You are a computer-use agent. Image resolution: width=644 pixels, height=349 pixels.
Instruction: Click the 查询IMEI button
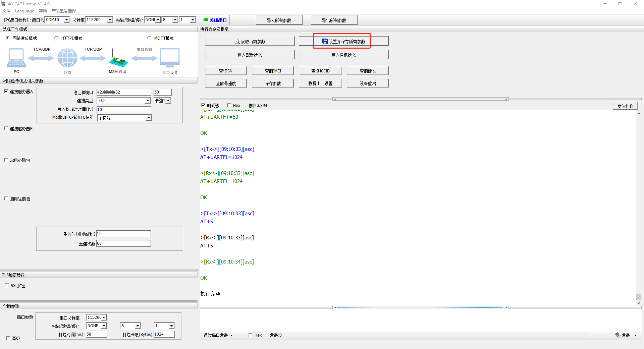click(273, 71)
